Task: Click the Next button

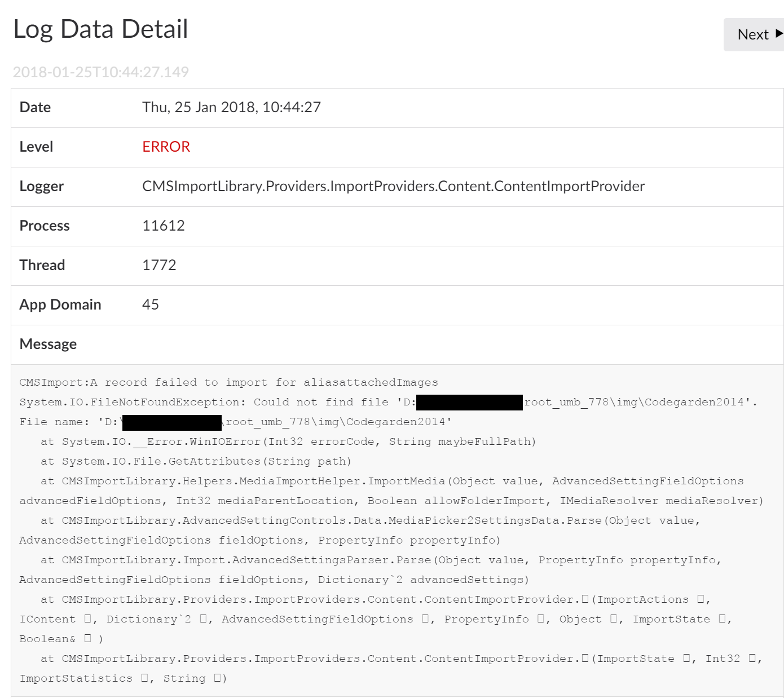Action: click(752, 35)
